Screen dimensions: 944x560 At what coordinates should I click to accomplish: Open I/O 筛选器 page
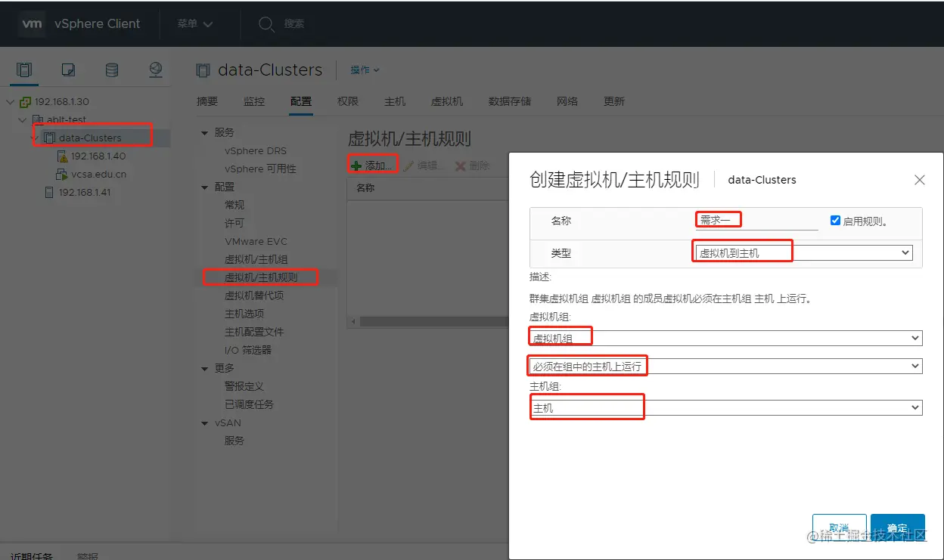pos(248,350)
